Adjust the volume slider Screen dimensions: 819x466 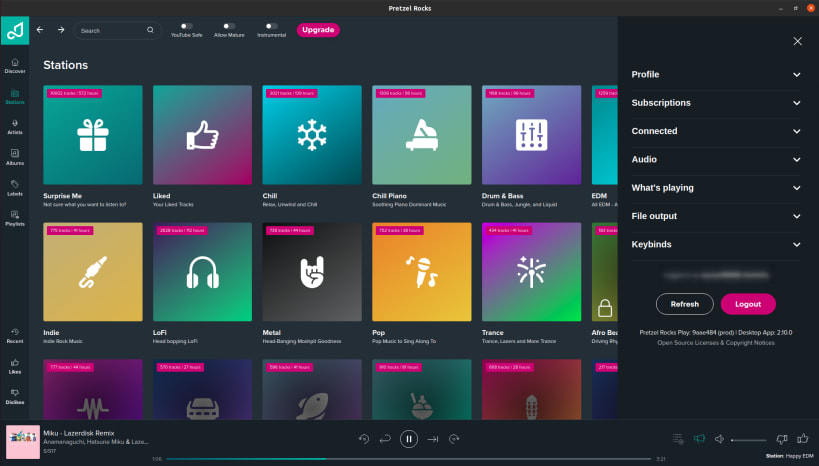coord(749,440)
